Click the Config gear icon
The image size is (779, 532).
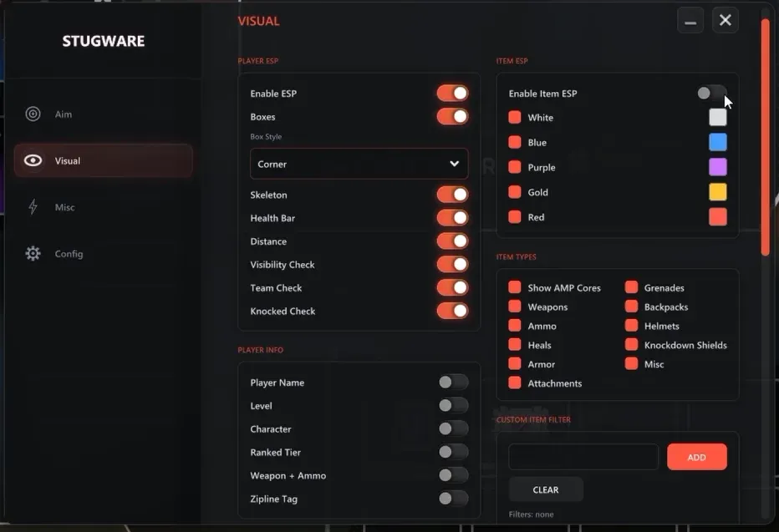33,254
